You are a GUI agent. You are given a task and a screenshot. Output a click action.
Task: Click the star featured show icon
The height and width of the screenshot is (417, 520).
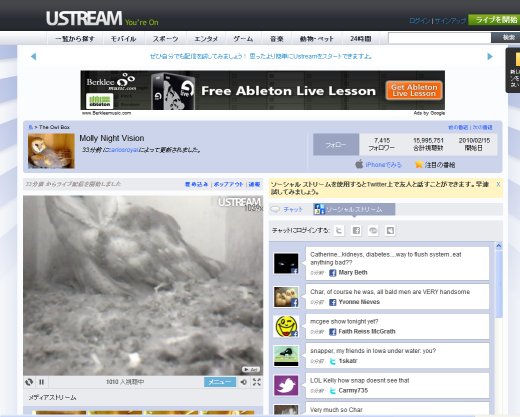[x=419, y=164]
